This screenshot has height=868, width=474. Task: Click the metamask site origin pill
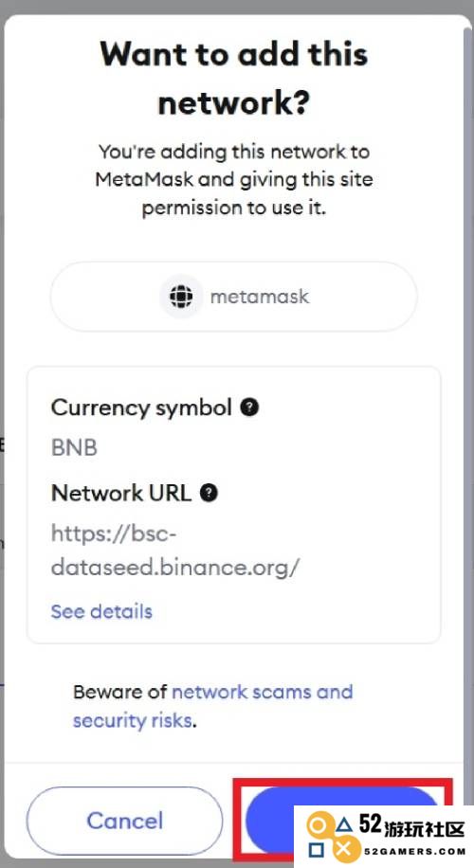point(233,297)
